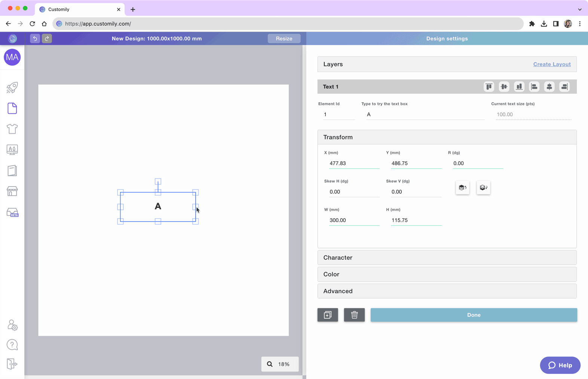Open the t-shirt products section
Screen dimensions: 588x379
click(12, 129)
